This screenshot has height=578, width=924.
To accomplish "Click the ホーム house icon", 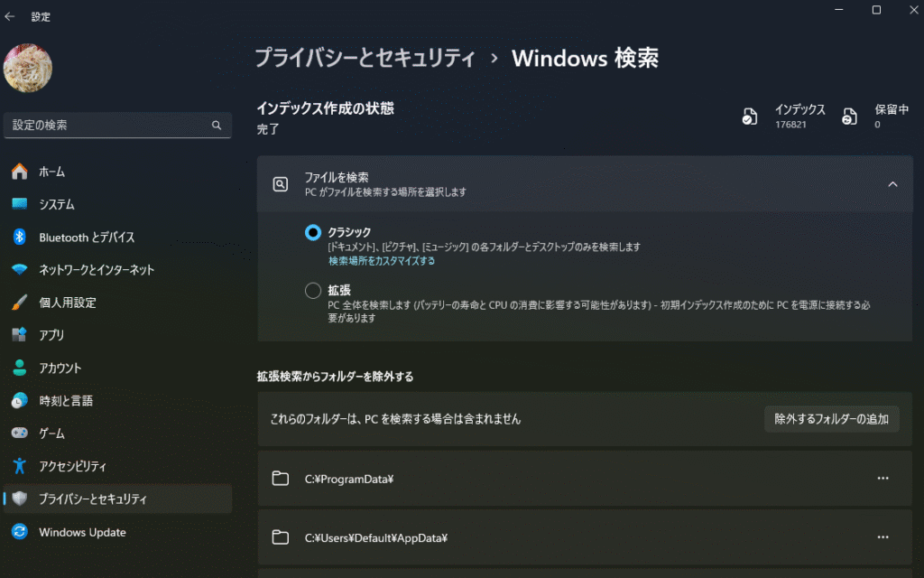I will pyautogui.click(x=20, y=172).
